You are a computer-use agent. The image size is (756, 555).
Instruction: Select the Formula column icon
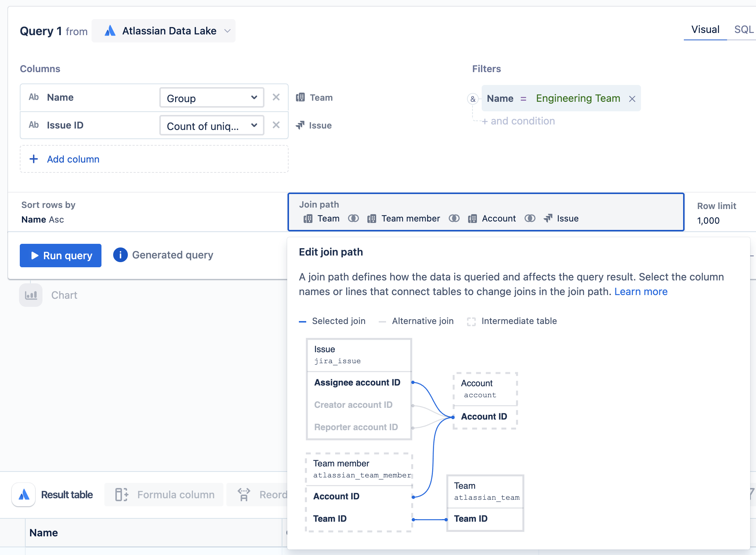[121, 495]
